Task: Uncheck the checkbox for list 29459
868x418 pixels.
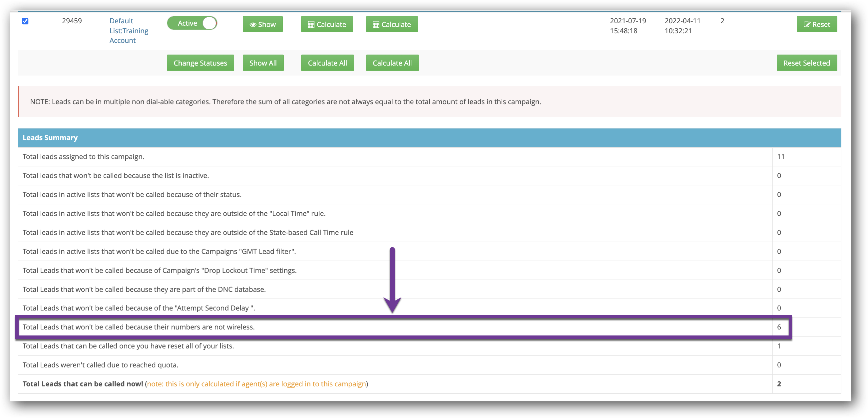Action: click(x=25, y=21)
